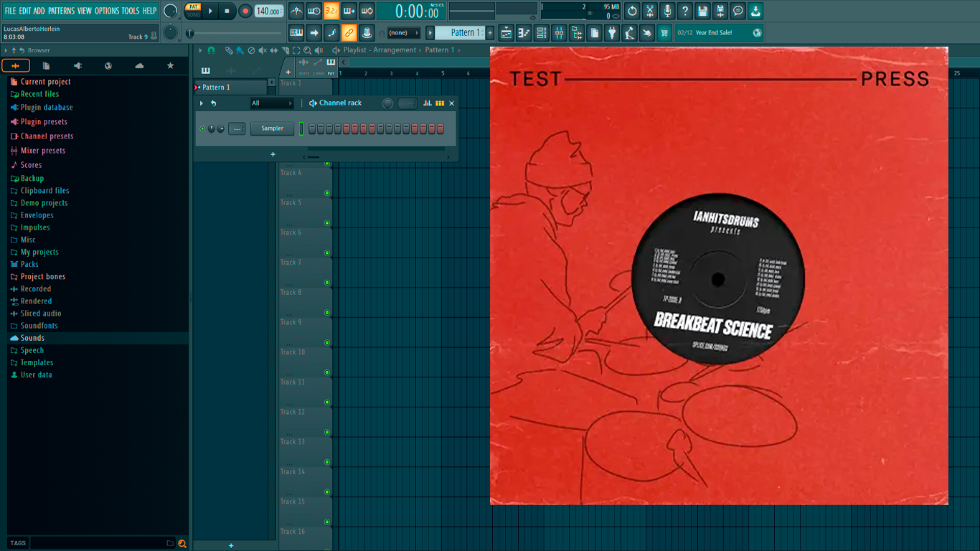Open the HELP menu
The width and height of the screenshot is (980, 551).
[149, 11]
